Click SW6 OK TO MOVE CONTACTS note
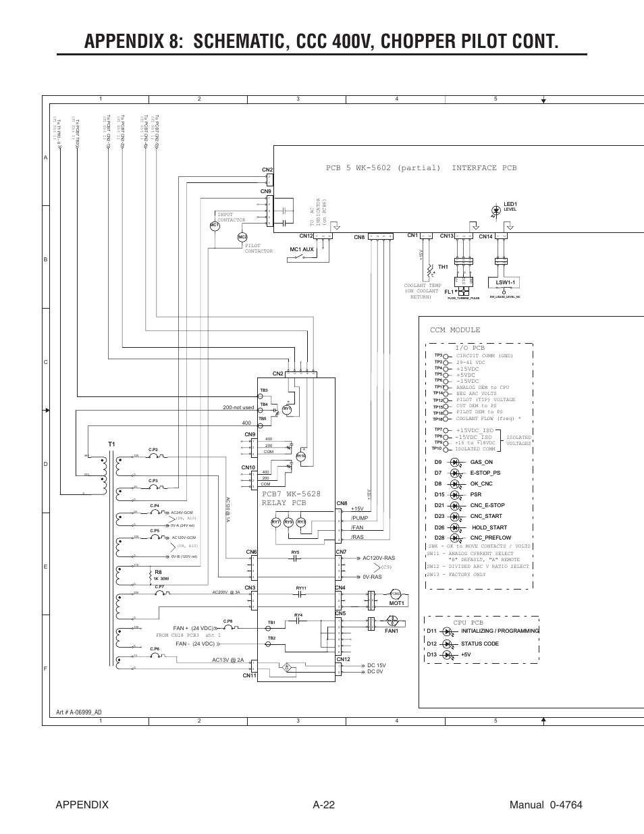Viewport: 644px width, 834px height. click(479, 546)
